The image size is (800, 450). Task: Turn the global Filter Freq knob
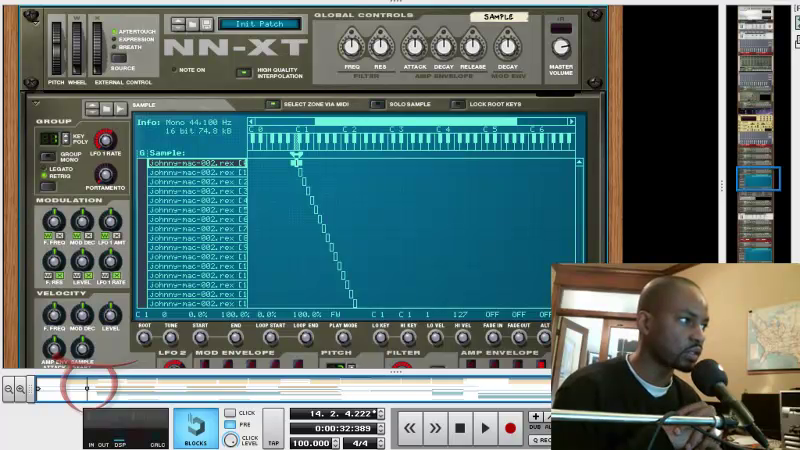pyautogui.click(x=352, y=46)
